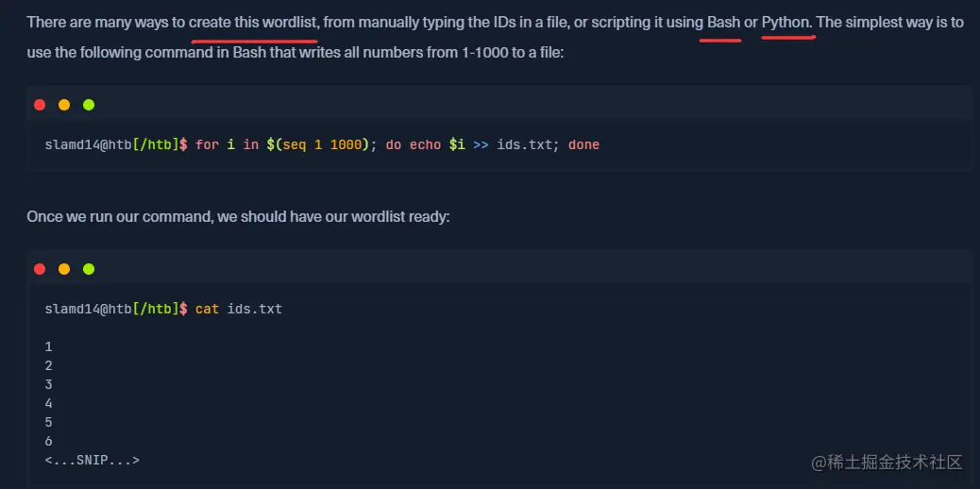
Task: Click the "done" keyword ending the loop
Action: point(583,144)
